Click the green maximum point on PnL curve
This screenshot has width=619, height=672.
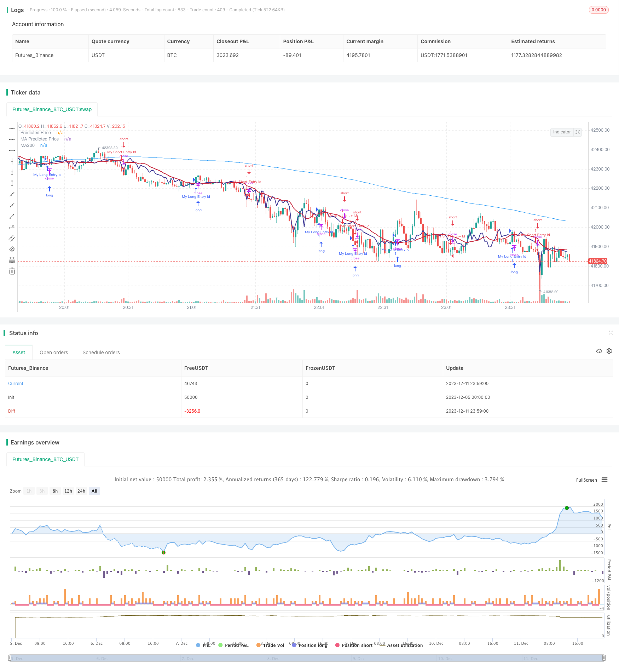(x=567, y=508)
